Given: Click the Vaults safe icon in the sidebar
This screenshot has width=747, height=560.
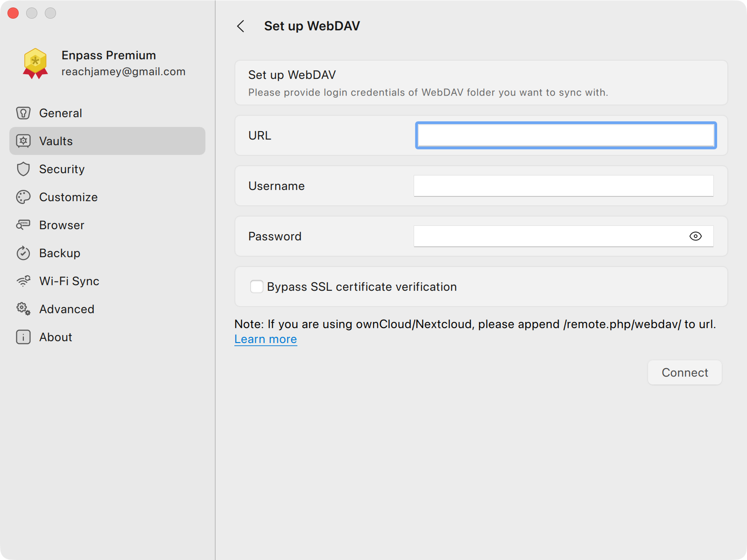Looking at the screenshot, I should pyautogui.click(x=23, y=141).
